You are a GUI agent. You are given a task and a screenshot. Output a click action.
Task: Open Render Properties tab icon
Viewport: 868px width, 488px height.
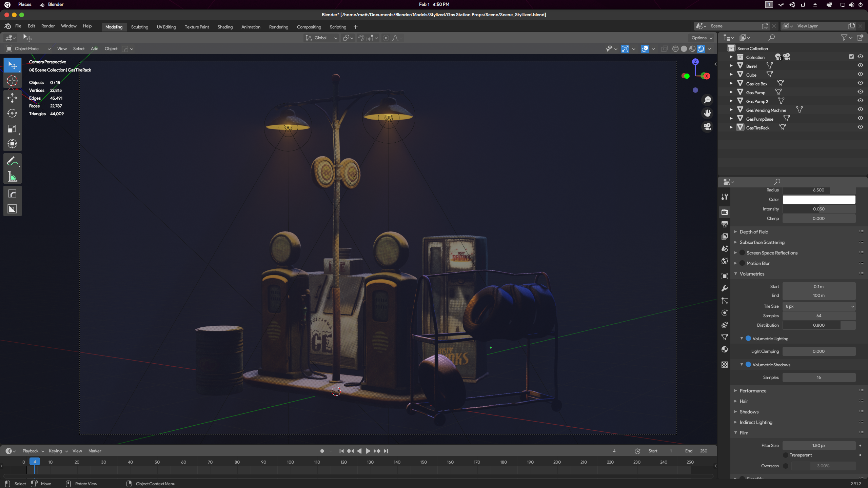pyautogui.click(x=725, y=212)
